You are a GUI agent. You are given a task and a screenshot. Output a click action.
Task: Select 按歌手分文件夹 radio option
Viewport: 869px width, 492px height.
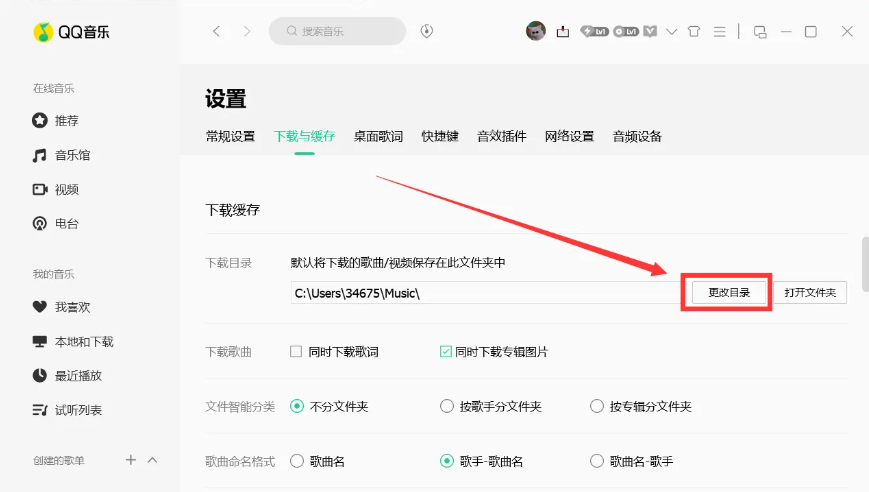click(x=447, y=407)
